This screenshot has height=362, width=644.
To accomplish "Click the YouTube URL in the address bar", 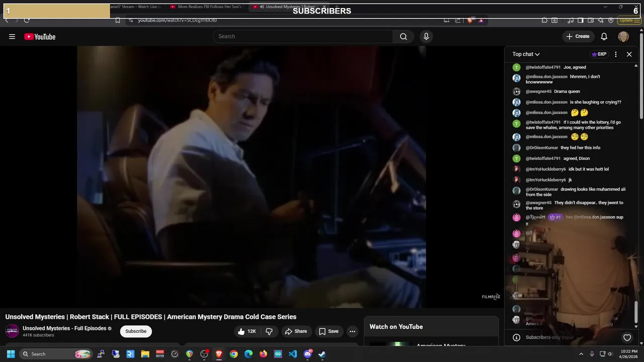I will tap(177, 20).
